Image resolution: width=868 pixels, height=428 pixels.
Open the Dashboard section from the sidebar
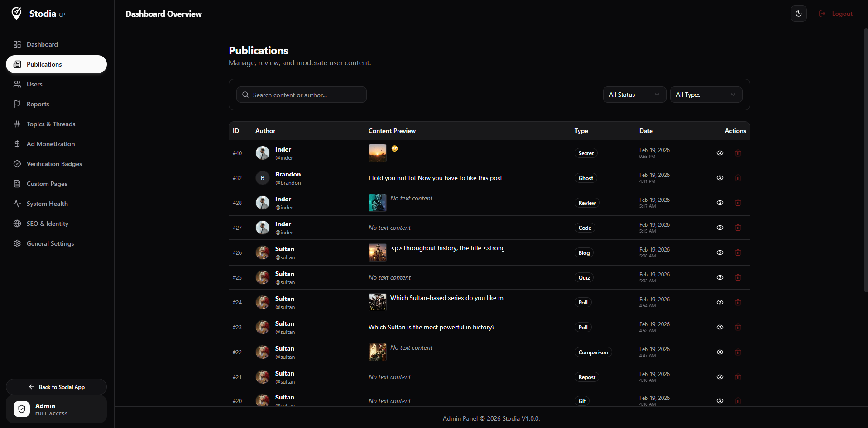coord(42,44)
